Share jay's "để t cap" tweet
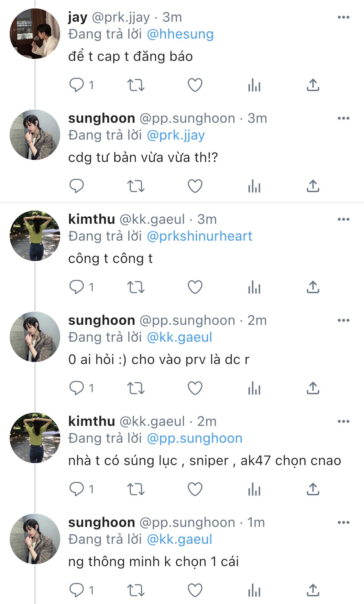364x604 pixels. tap(313, 85)
